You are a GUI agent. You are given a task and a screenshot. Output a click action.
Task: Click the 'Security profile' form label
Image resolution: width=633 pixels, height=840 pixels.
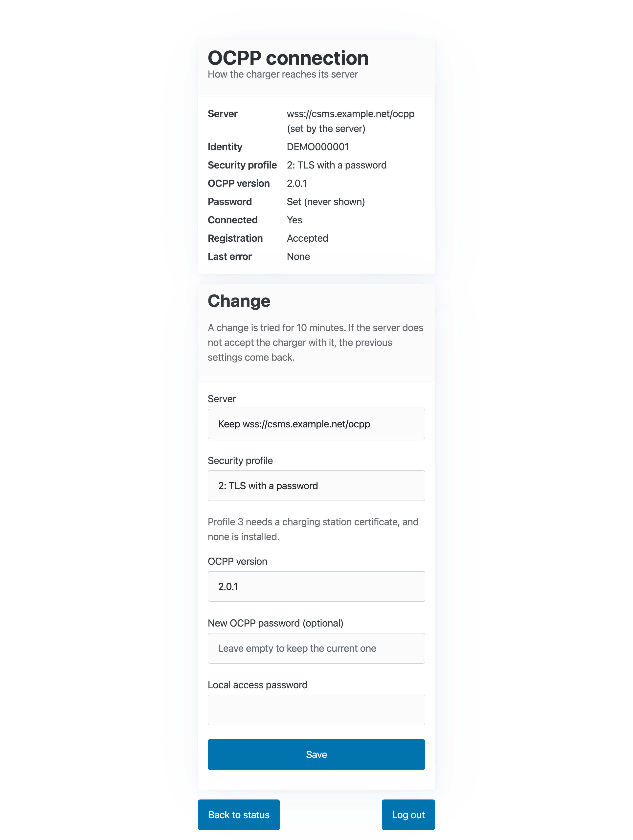240,461
